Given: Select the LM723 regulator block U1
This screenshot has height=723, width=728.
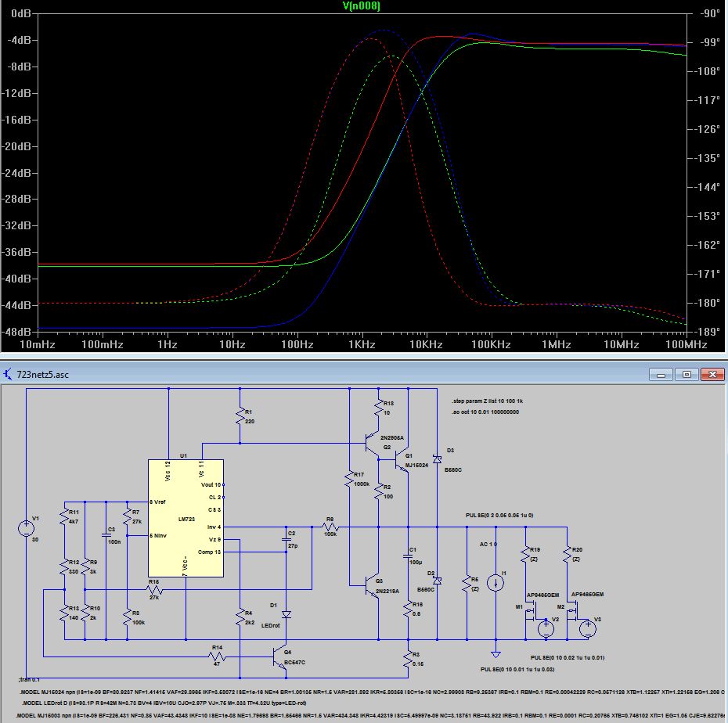Looking at the screenshot, I should tap(186, 518).
